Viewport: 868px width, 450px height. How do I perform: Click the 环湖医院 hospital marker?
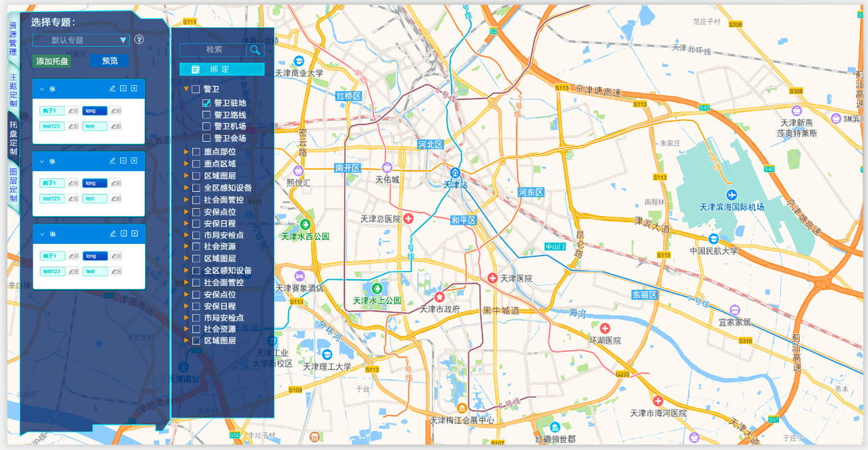coord(605,328)
